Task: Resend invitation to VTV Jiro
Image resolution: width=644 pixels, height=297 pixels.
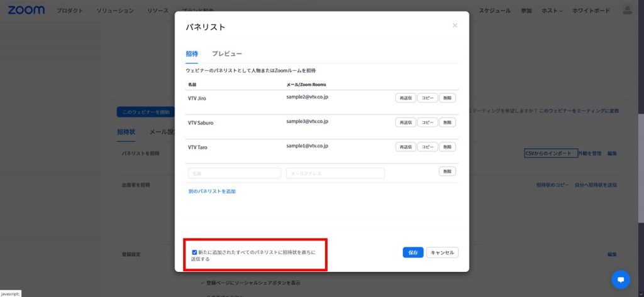Action: tap(405, 98)
